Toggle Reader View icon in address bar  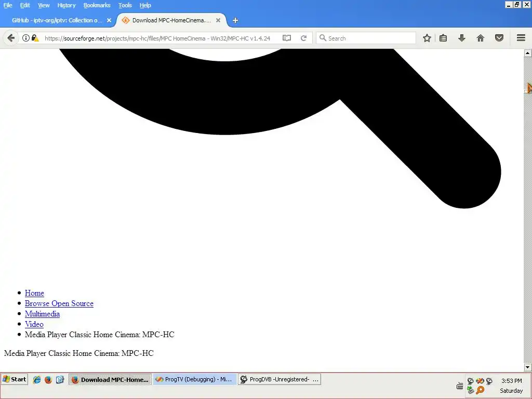[287, 38]
